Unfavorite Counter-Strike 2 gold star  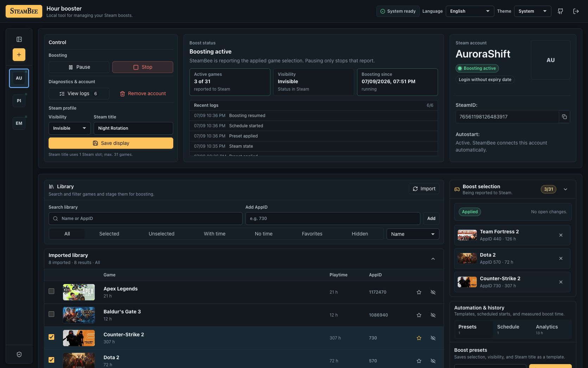coord(419,338)
